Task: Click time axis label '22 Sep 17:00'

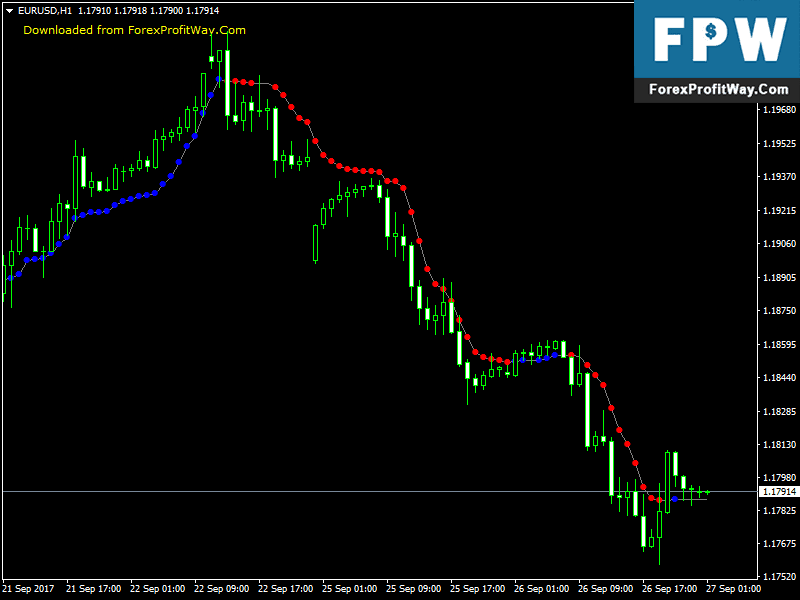Action: point(286,589)
